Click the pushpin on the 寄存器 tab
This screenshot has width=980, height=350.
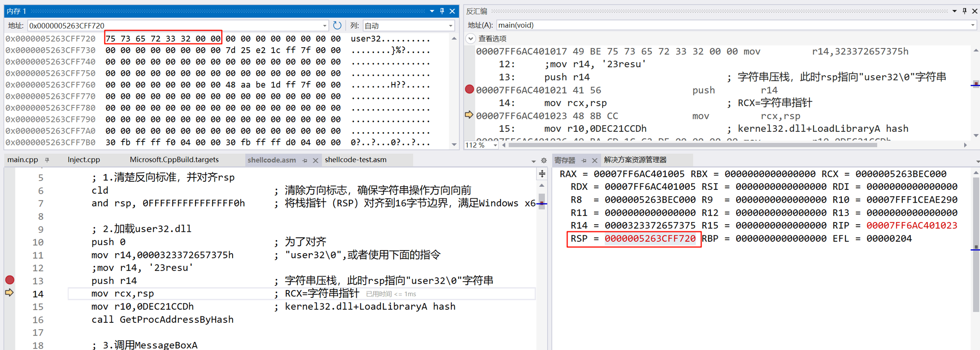click(x=584, y=160)
